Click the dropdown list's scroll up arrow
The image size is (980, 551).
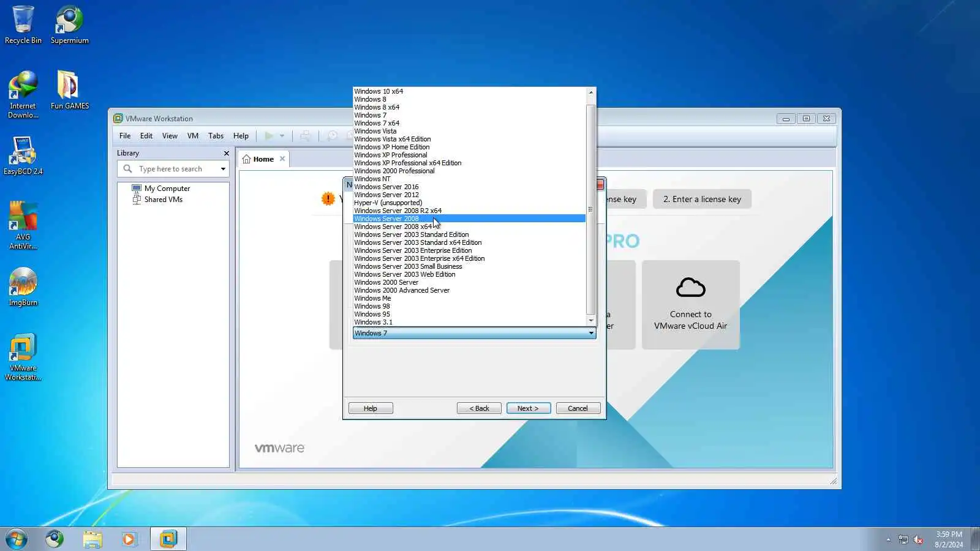591,92
